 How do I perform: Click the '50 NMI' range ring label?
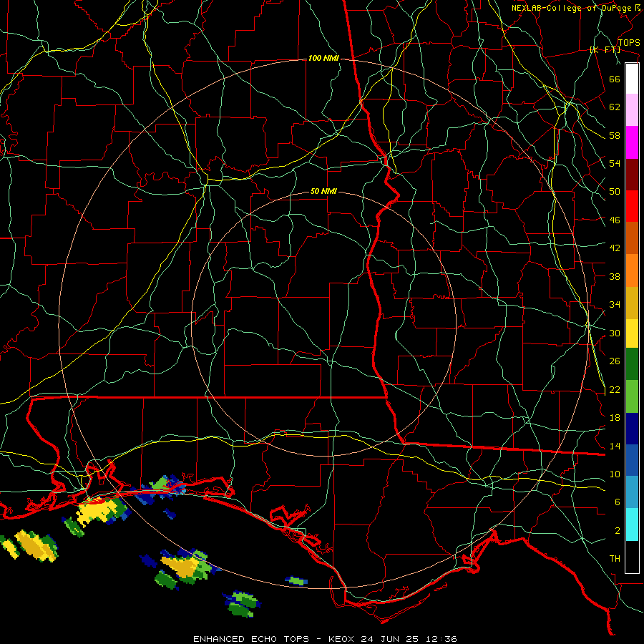click(323, 191)
